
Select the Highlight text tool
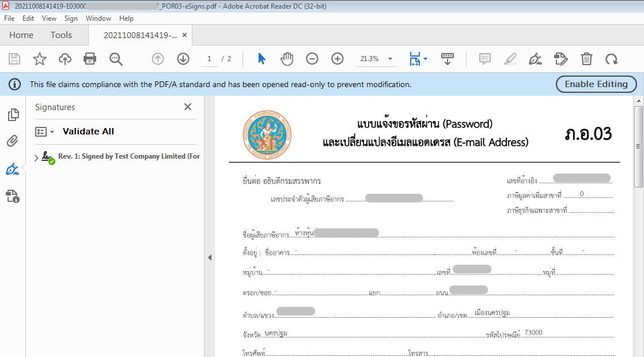(510, 59)
